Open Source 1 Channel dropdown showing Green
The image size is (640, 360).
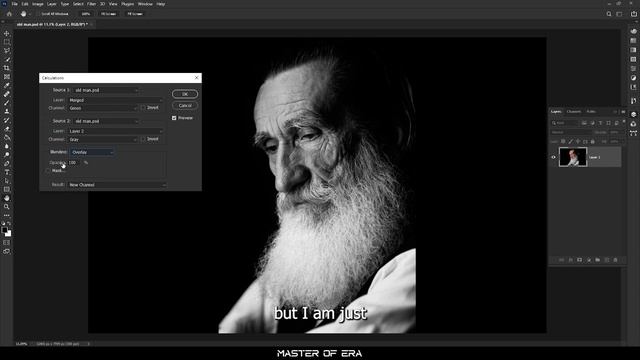102,108
